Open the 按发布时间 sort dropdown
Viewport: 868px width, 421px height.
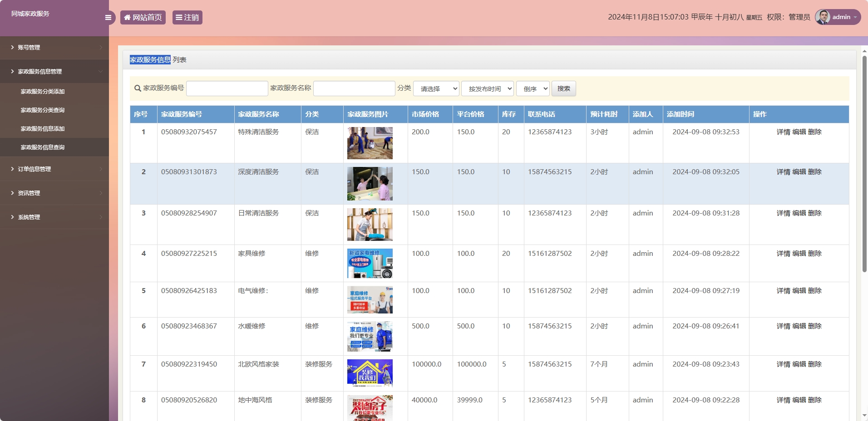click(x=487, y=88)
